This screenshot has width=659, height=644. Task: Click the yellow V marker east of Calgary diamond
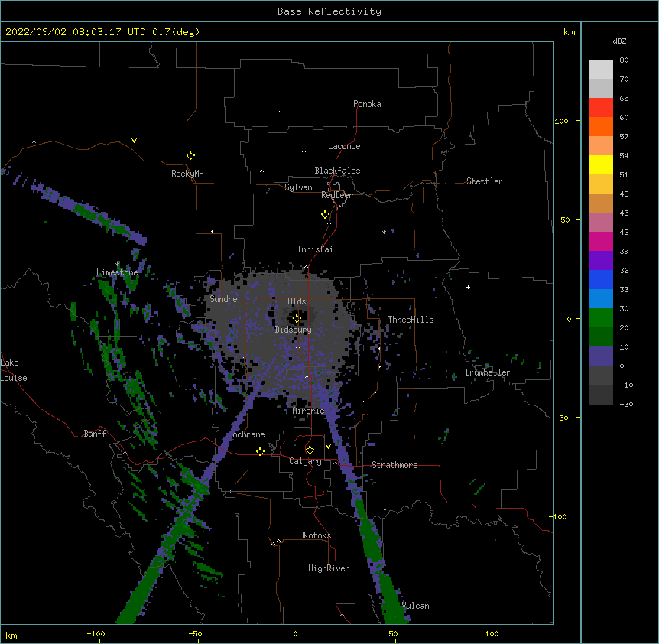coord(328,447)
